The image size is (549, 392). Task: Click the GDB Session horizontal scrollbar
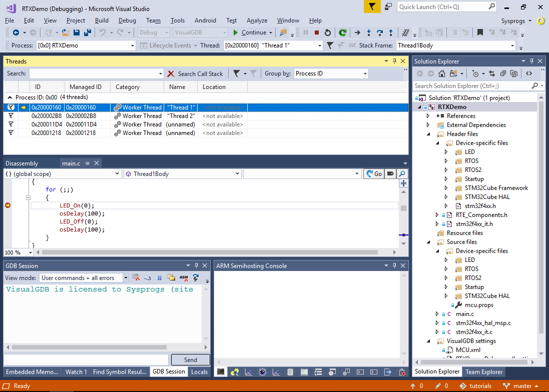(x=89, y=347)
